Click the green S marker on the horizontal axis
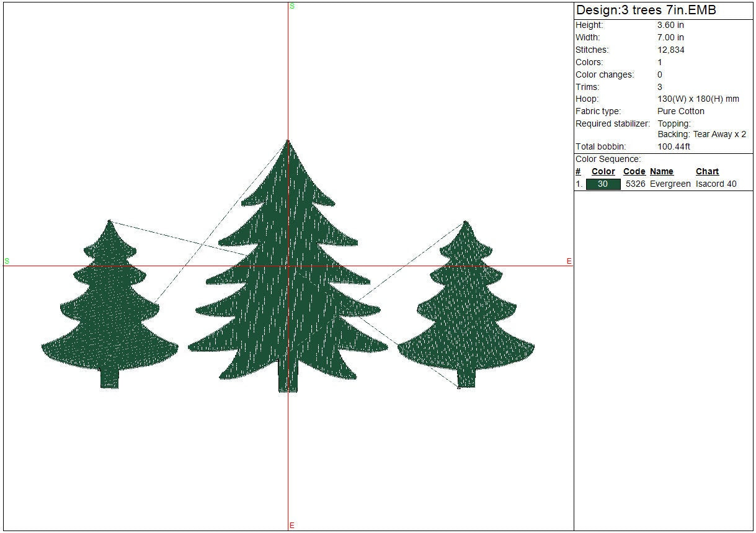756x533 pixels. point(7,261)
